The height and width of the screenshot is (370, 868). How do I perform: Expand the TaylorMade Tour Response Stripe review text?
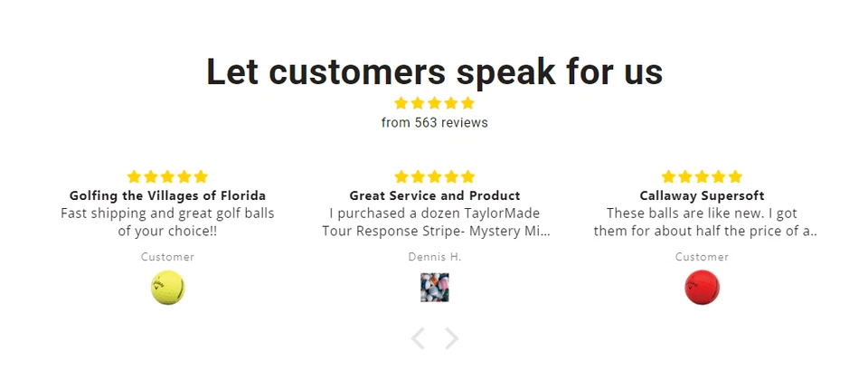435,222
